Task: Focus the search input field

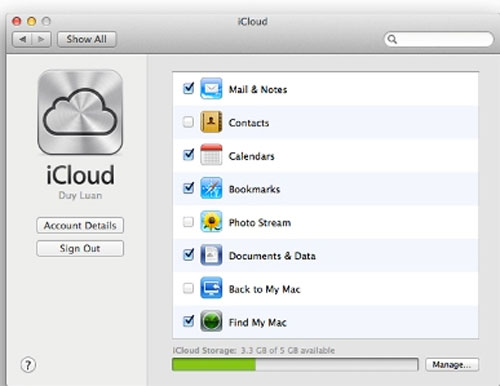Action: [439, 39]
